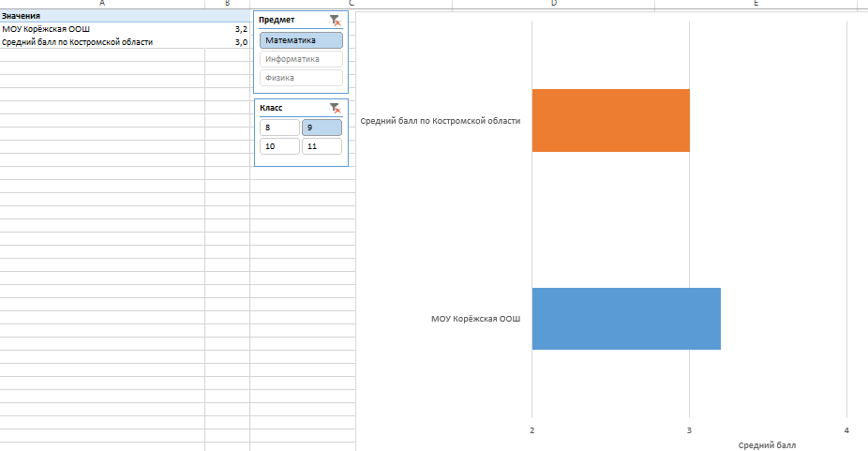Select Математика in Предмет slicer
This screenshot has height=451, width=868.
301,40
